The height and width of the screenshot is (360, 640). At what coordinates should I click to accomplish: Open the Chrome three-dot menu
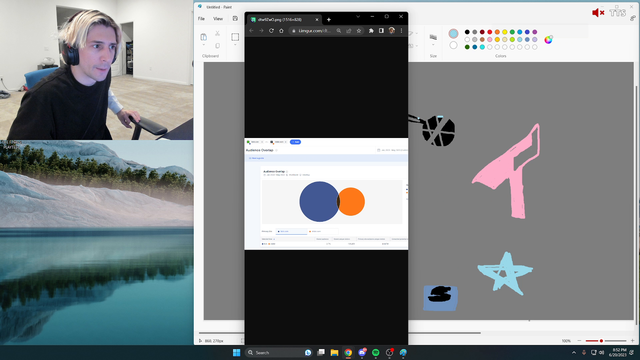402,31
